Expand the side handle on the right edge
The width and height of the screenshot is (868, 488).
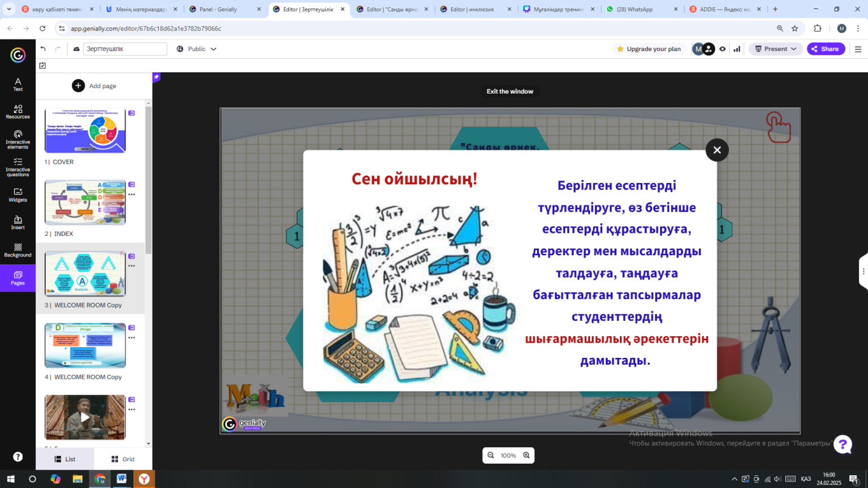[863, 272]
